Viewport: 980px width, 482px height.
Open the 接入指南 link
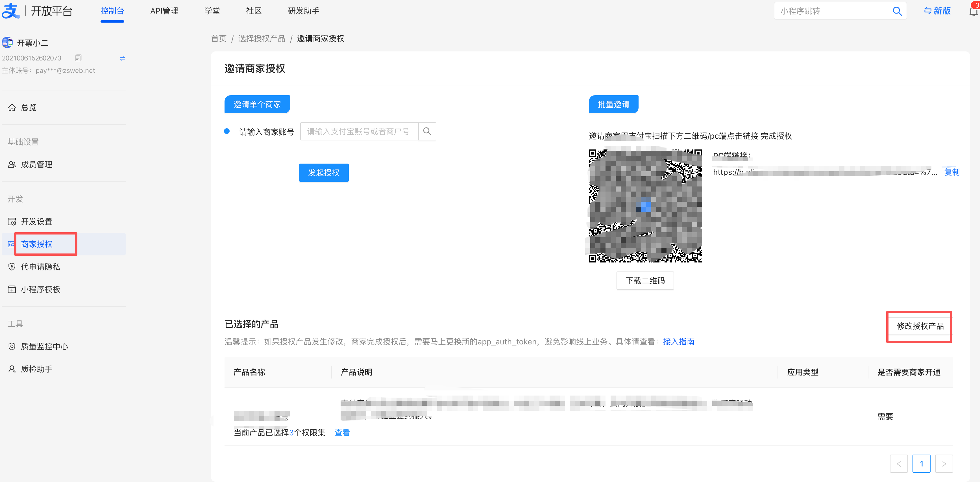pos(678,342)
